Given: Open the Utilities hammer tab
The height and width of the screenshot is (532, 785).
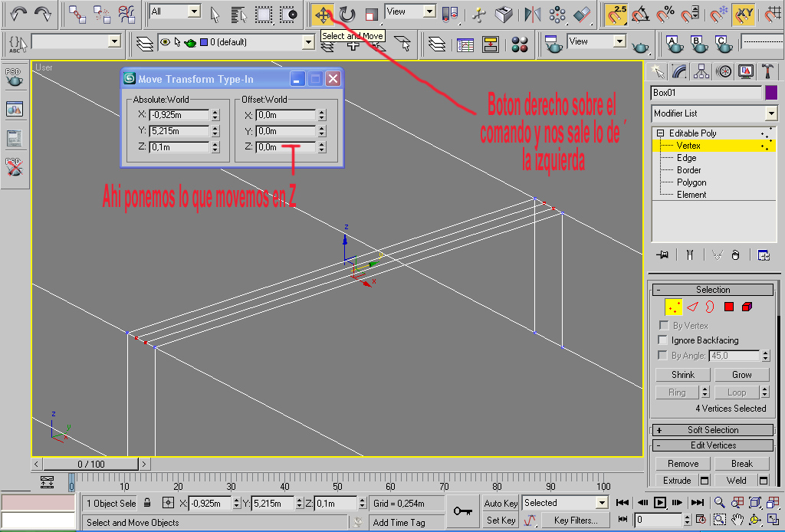Looking at the screenshot, I should pyautogui.click(x=767, y=71).
